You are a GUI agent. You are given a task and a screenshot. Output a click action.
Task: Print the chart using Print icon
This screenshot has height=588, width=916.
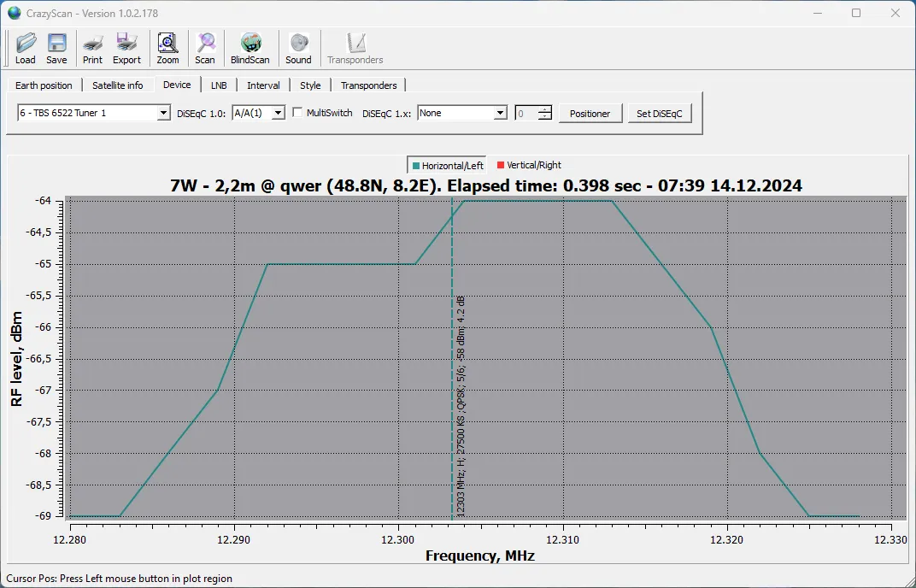92,49
